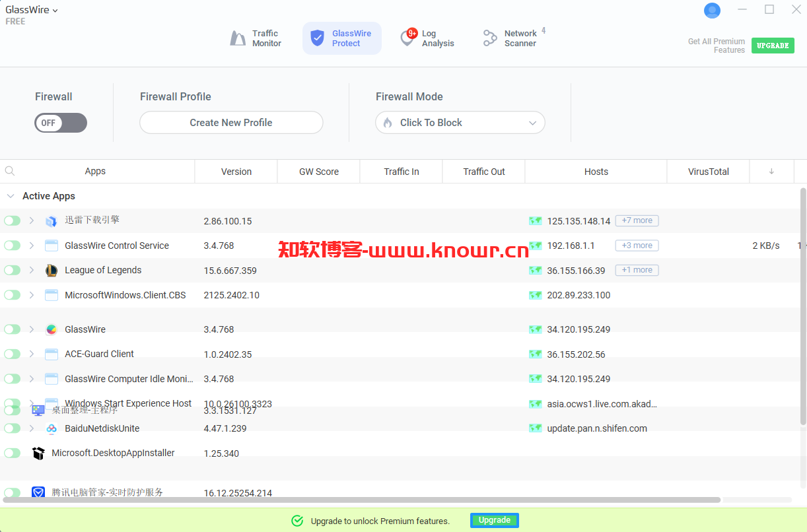
Task: Toggle the 腾讯电脑管家 firewall switch
Action: click(x=12, y=492)
